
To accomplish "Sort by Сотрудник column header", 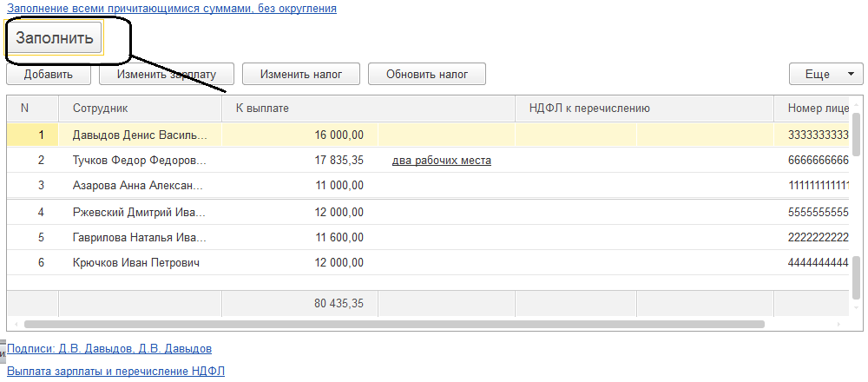I will click(x=101, y=109).
